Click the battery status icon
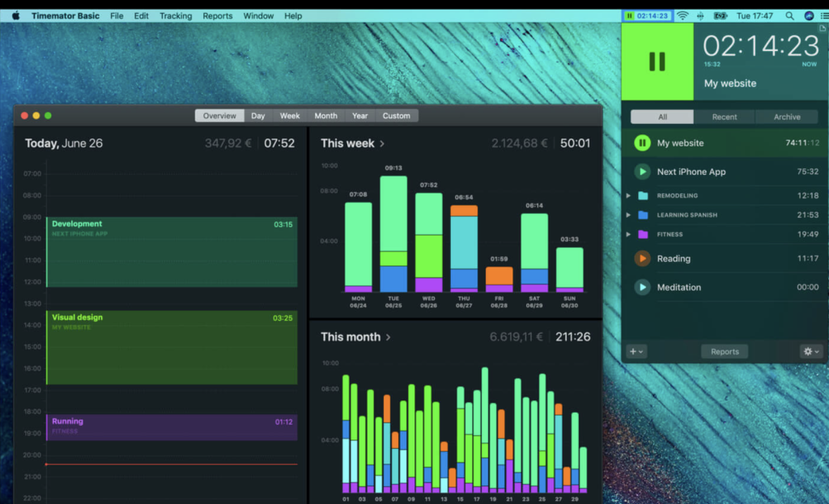 [721, 16]
